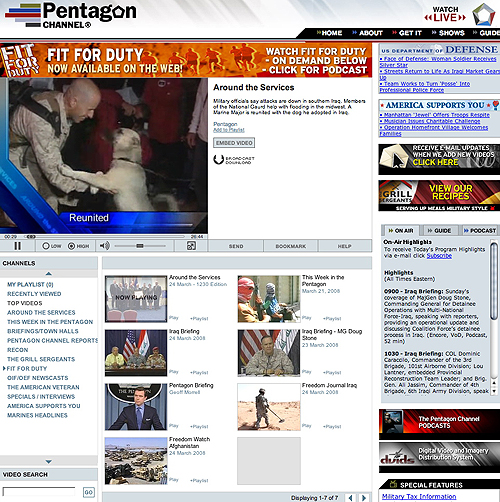The width and height of the screenshot is (500, 502).
Task: Open Freedom Watch Afghanistan thumbnail
Action: [x=136, y=461]
